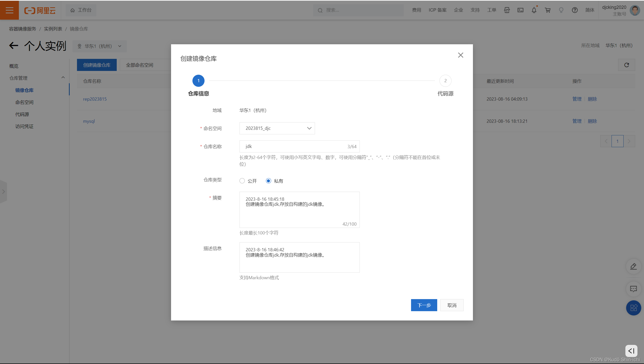Open 命名空间 in the sidebar
Screen dimensions: 644x364
click(24, 102)
